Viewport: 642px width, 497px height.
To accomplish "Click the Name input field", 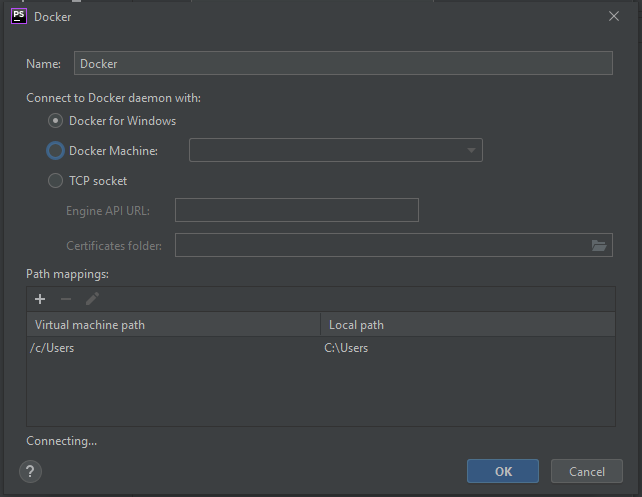I will (x=343, y=63).
